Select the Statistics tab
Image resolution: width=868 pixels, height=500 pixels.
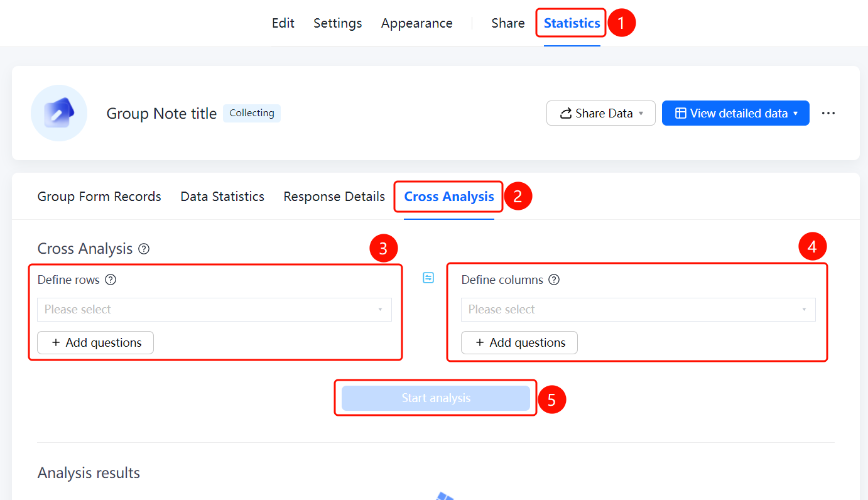[x=572, y=23]
